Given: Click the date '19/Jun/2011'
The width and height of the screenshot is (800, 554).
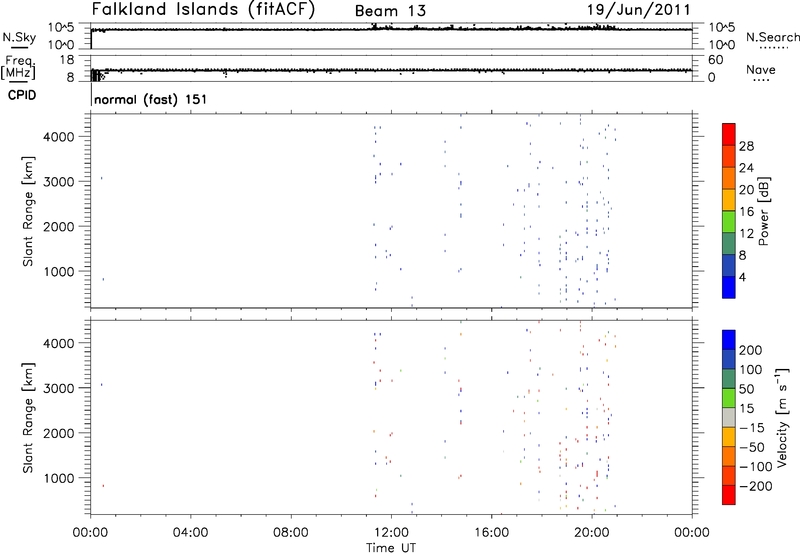Looking at the screenshot, I should pos(639,10).
